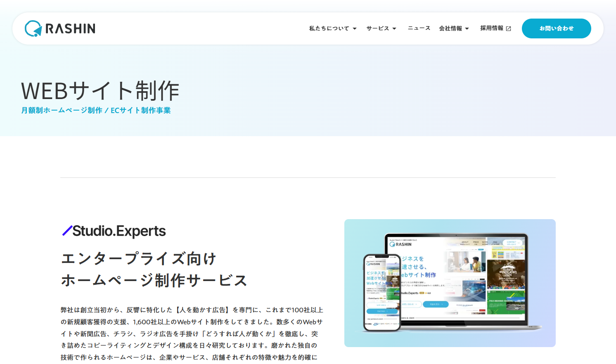
Task: Open the 採用情報 external link
Action: pos(495,28)
